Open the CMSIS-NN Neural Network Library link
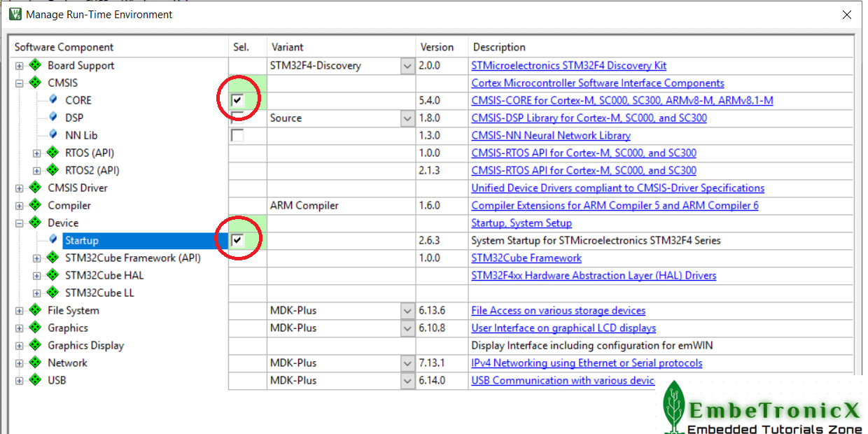 click(551, 135)
